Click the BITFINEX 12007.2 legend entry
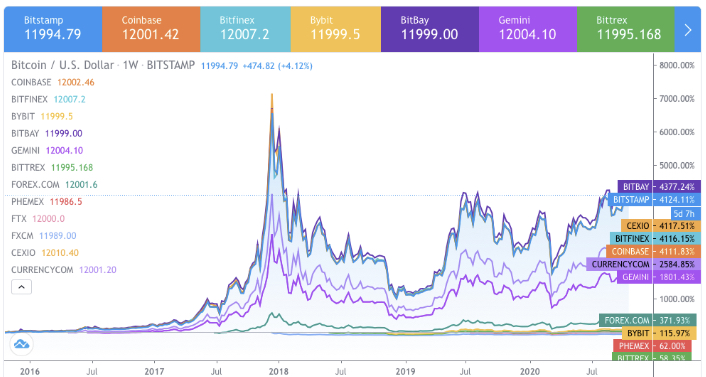Image resolution: width=706 pixels, height=377 pixels. coord(48,100)
